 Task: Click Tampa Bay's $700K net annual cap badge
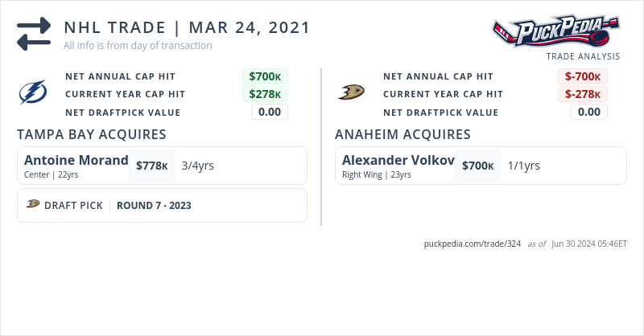click(x=265, y=76)
